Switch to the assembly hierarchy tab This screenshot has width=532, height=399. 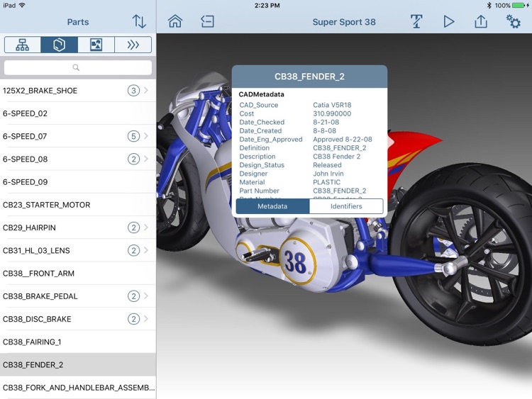coord(23,45)
